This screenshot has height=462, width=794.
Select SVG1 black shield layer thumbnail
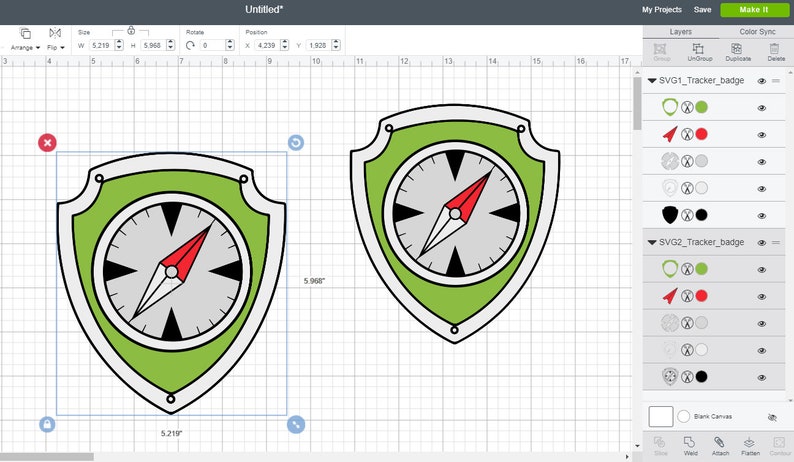point(670,215)
